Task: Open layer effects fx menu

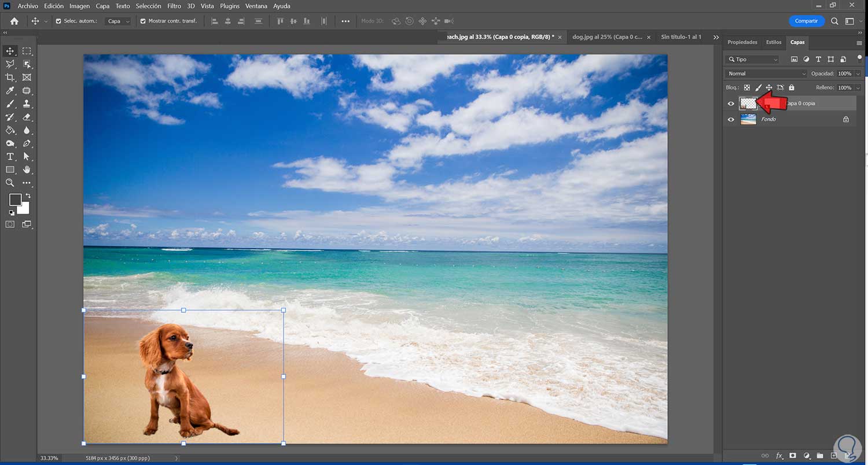Action: pos(779,456)
